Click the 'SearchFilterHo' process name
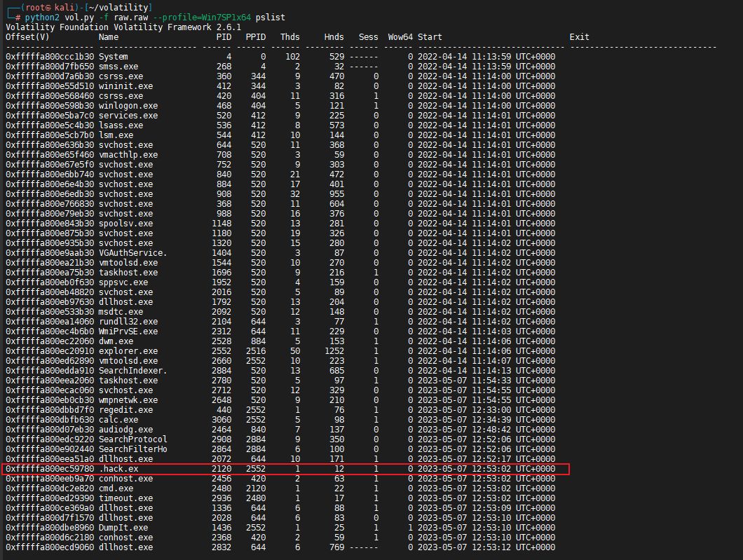This screenshot has width=743, height=560. (133, 449)
